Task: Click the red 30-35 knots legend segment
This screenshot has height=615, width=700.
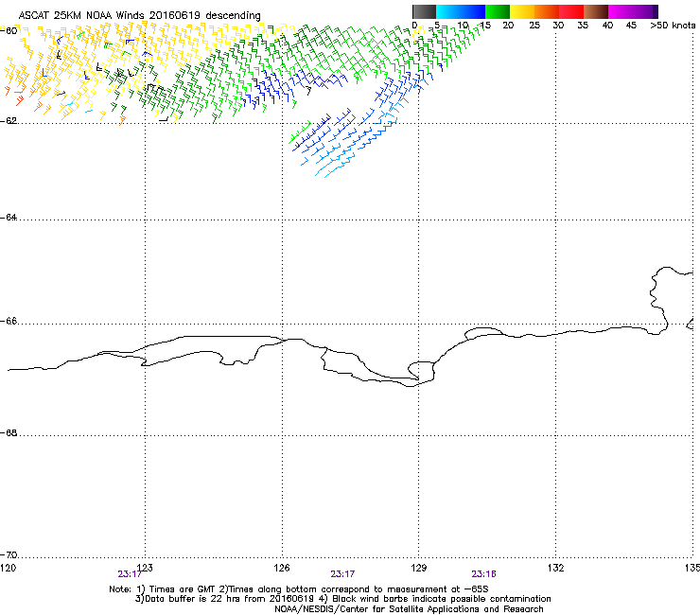Action: pos(571,11)
